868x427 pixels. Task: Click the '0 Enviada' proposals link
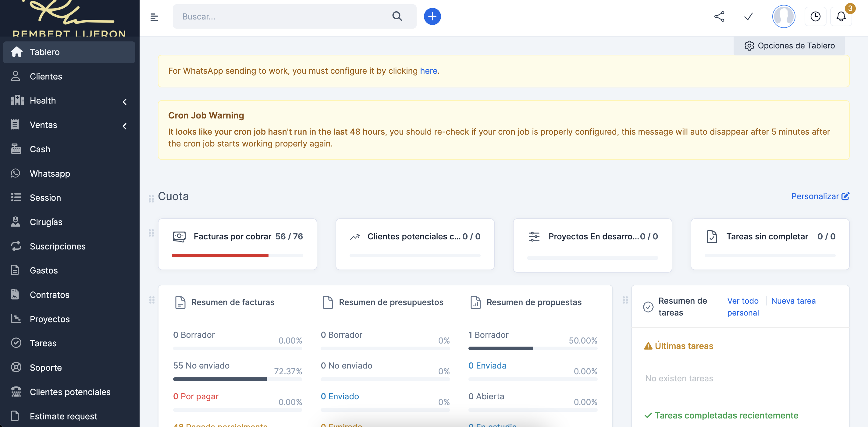(x=487, y=365)
